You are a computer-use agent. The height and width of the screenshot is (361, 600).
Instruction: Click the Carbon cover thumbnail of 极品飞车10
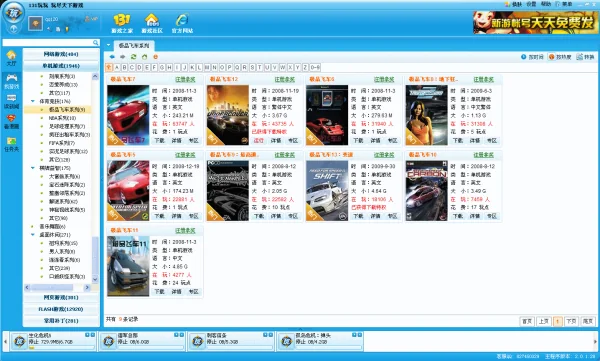[426, 191]
